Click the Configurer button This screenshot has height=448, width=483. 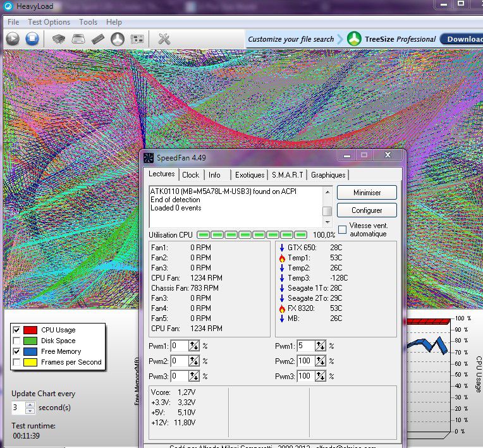click(x=367, y=210)
